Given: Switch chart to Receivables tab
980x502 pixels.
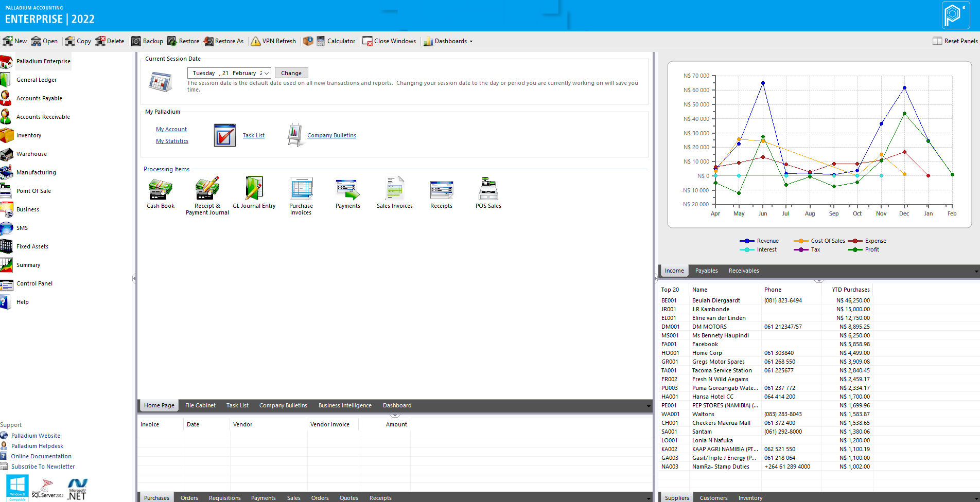Looking at the screenshot, I should (744, 271).
